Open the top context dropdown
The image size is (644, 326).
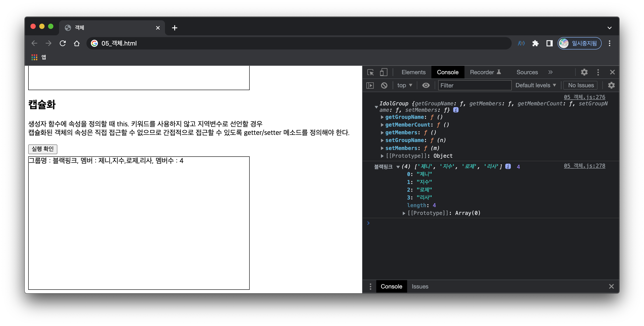point(404,85)
